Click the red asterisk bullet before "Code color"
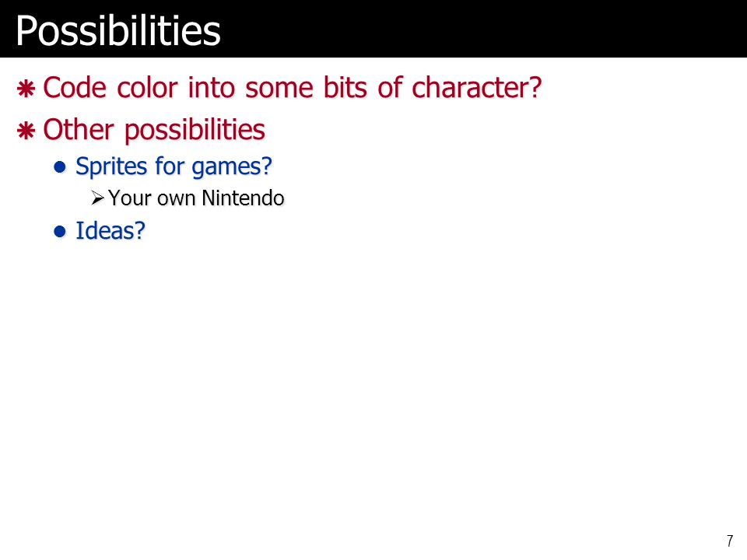Screen dimensions: 747x560 pos(26,89)
